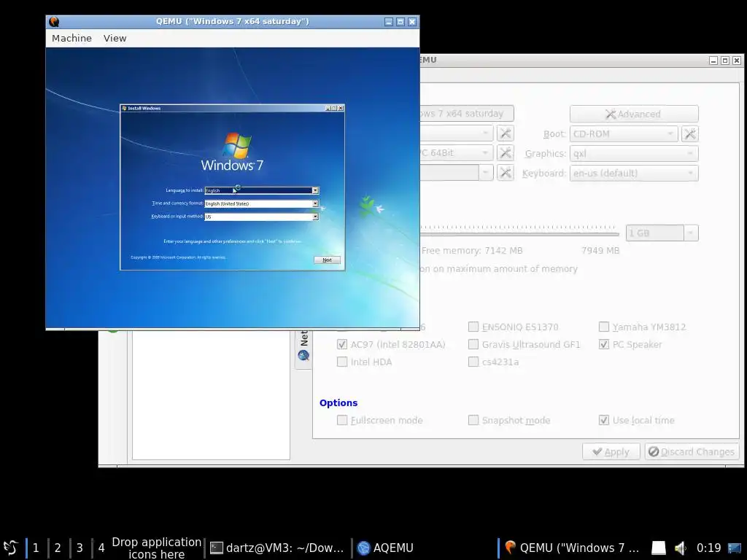Click the VM name field 'x64 saturday'
This screenshot has width=747, height=560.
(467, 113)
